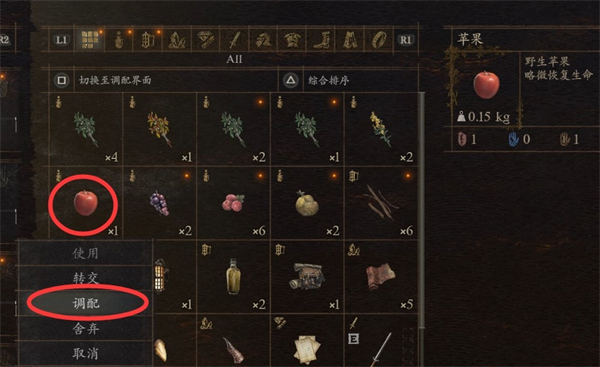600x367 pixels.
Task: Choose 使用 from the context menu
Action: click(x=86, y=253)
